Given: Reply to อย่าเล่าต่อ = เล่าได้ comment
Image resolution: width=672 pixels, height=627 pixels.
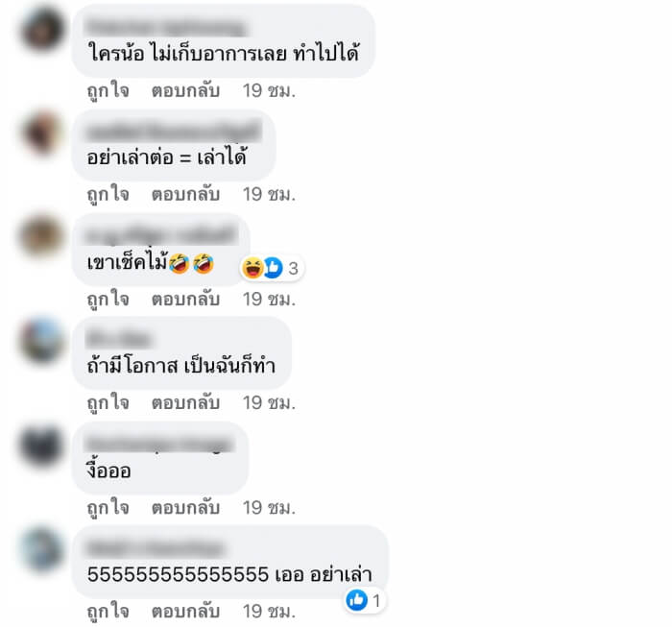Looking at the screenshot, I should tap(185, 194).
